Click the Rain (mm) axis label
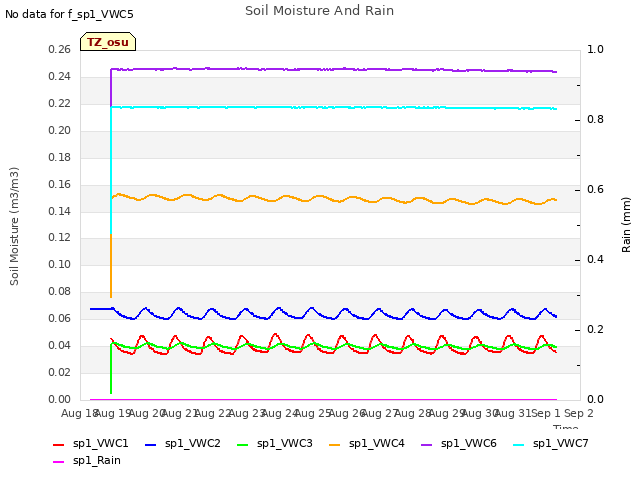 (626, 225)
